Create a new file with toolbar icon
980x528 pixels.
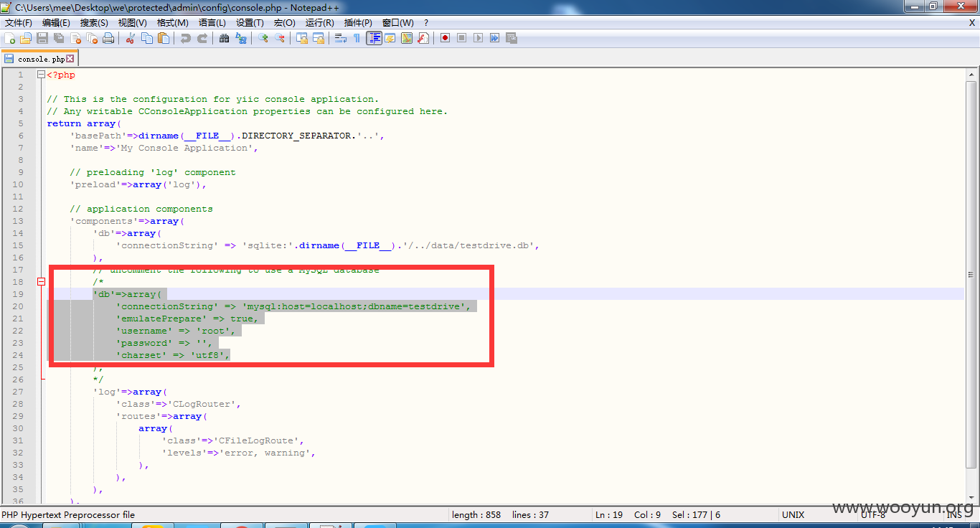(10, 38)
